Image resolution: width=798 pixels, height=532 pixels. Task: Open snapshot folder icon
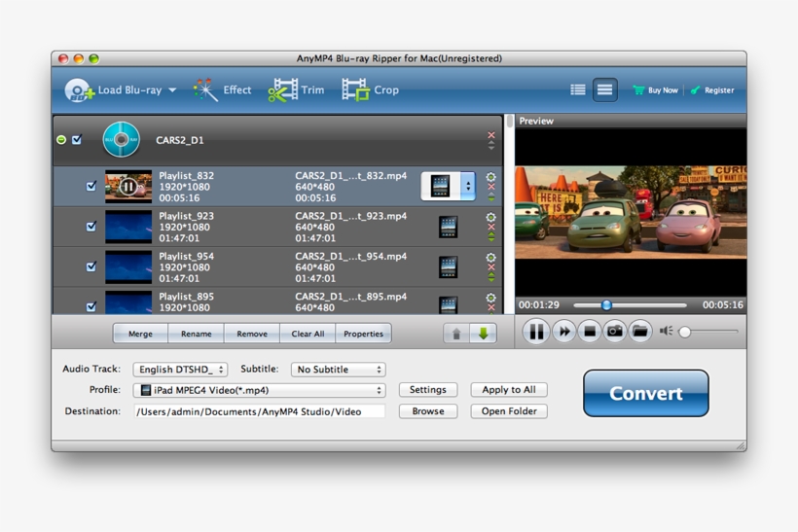coord(640,332)
